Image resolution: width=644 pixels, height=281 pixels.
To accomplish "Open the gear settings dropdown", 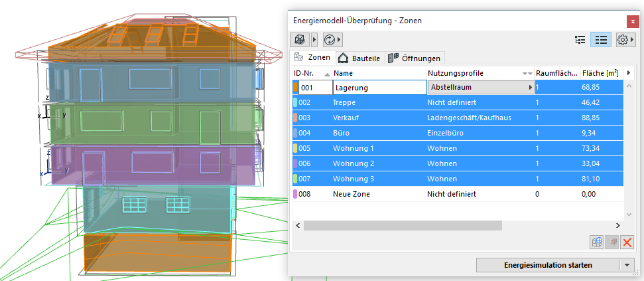I will click(625, 40).
